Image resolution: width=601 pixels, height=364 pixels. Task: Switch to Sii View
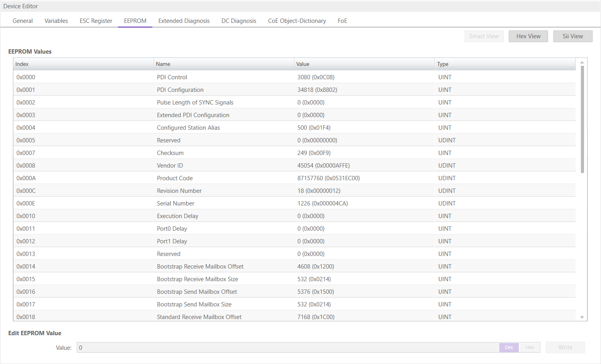573,36
